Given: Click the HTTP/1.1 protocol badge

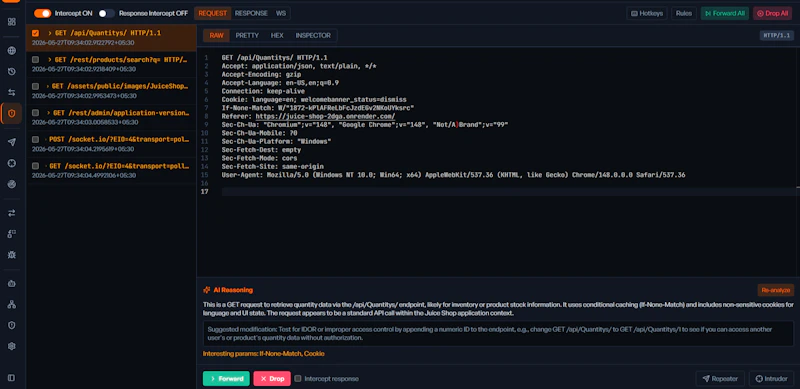Looking at the screenshot, I should tap(777, 35).
